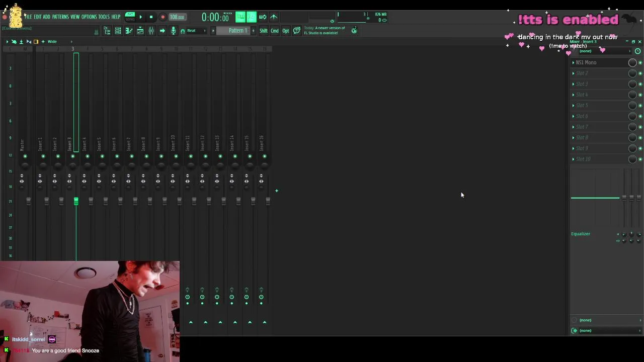The width and height of the screenshot is (644, 362).
Task: Click the Shift button
Action: pos(264,31)
